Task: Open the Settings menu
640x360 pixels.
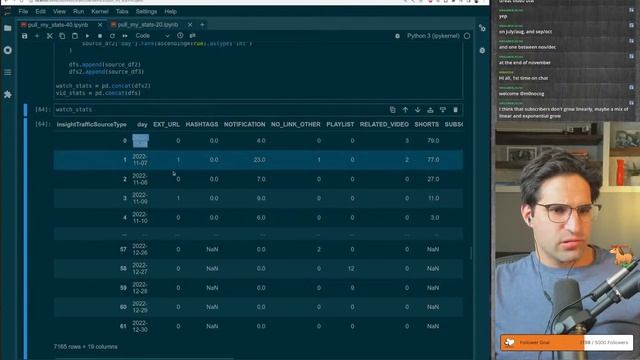Action: pos(147,11)
